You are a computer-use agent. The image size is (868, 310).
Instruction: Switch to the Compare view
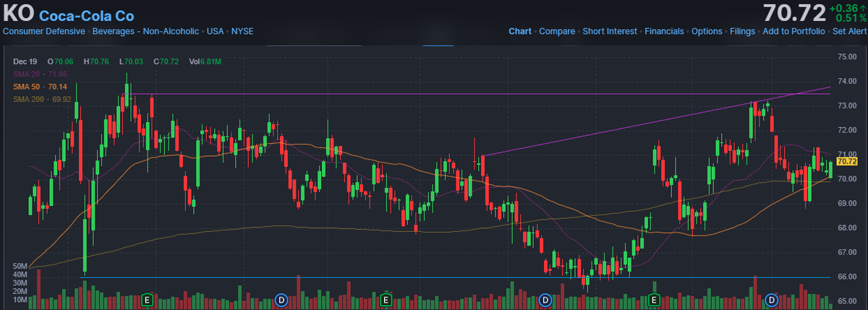pos(557,32)
